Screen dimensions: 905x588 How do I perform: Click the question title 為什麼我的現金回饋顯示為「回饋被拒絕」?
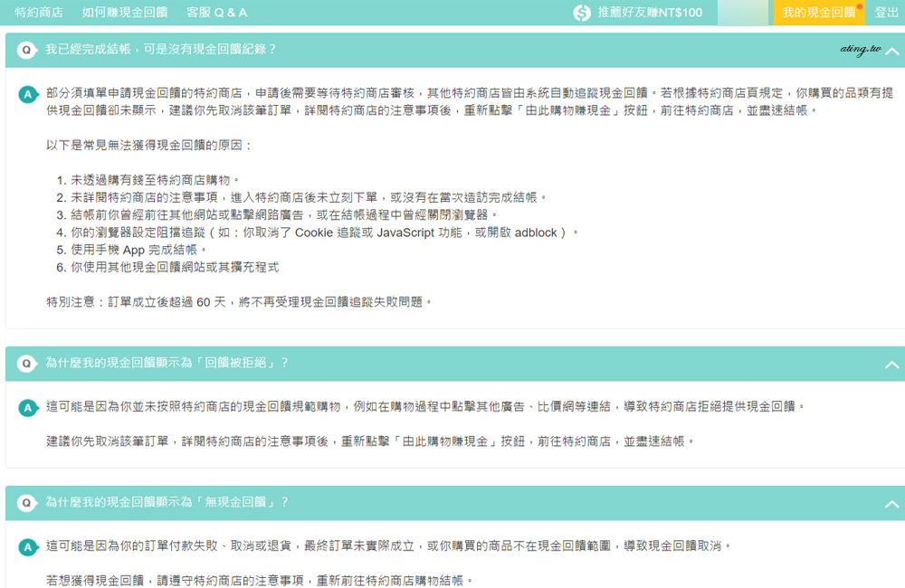[x=167, y=363]
